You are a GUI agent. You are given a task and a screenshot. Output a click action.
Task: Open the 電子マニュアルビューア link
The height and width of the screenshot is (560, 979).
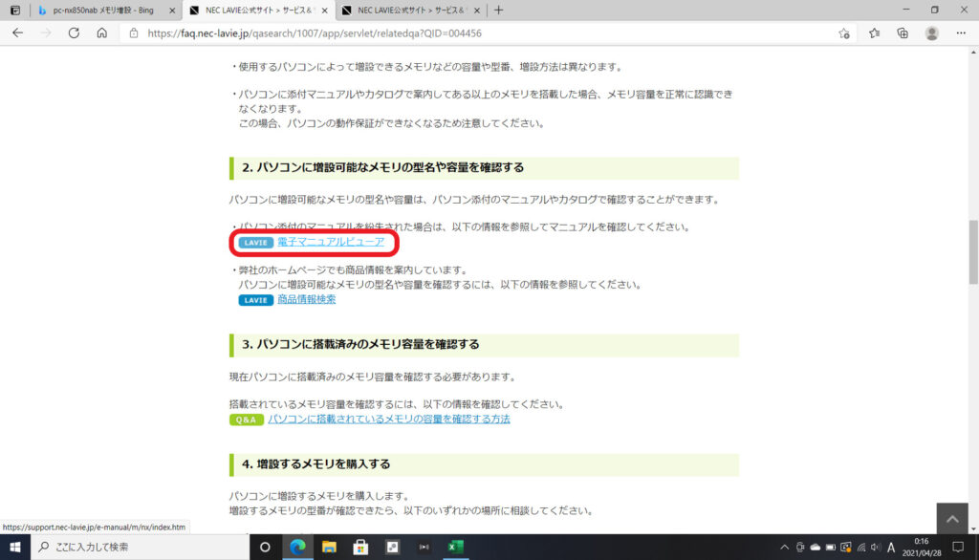tap(331, 242)
